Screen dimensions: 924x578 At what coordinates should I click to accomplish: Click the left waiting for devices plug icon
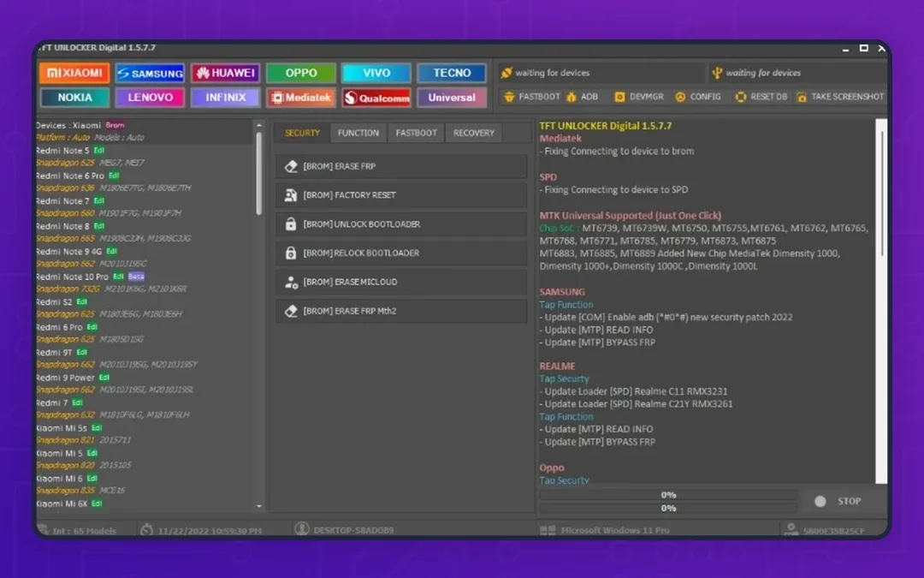(506, 73)
